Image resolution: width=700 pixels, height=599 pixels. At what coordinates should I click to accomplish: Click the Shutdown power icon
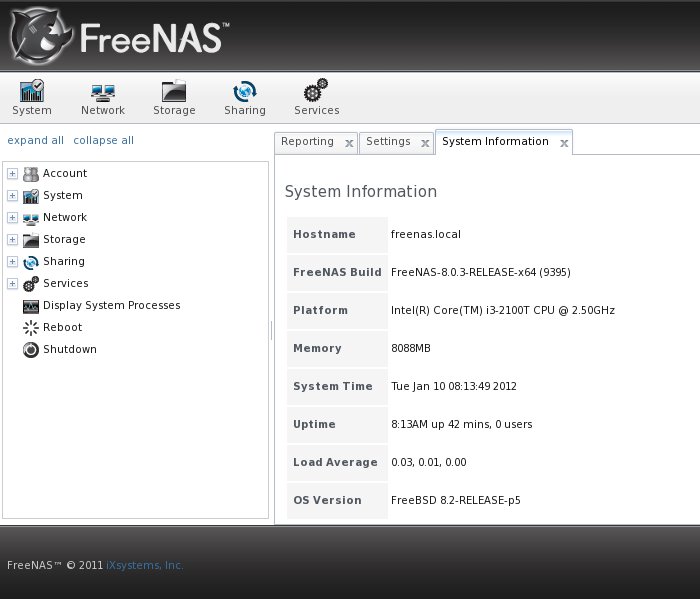point(31,350)
